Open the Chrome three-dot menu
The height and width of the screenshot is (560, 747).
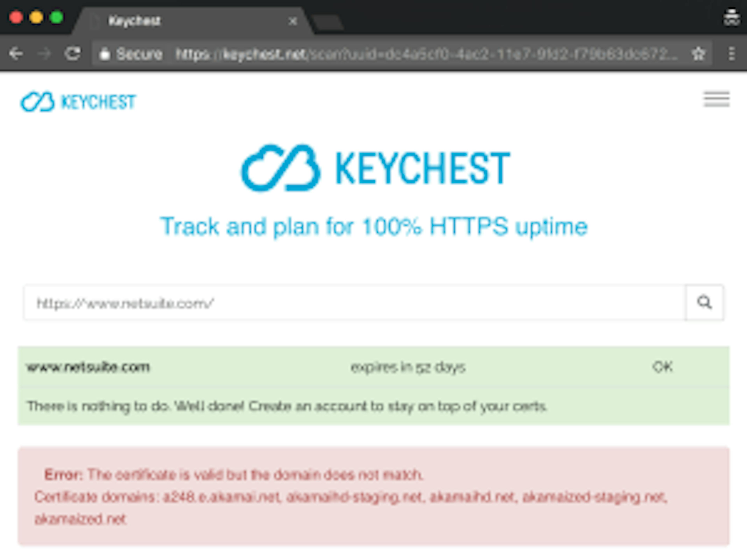[x=731, y=54]
